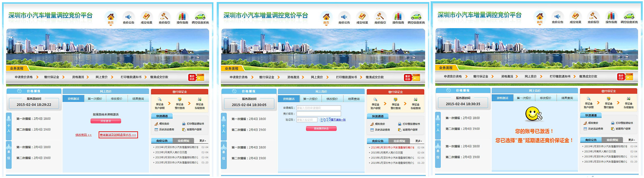Focus the 竞价密码 input field
644x178 pixels.
(319, 114)
